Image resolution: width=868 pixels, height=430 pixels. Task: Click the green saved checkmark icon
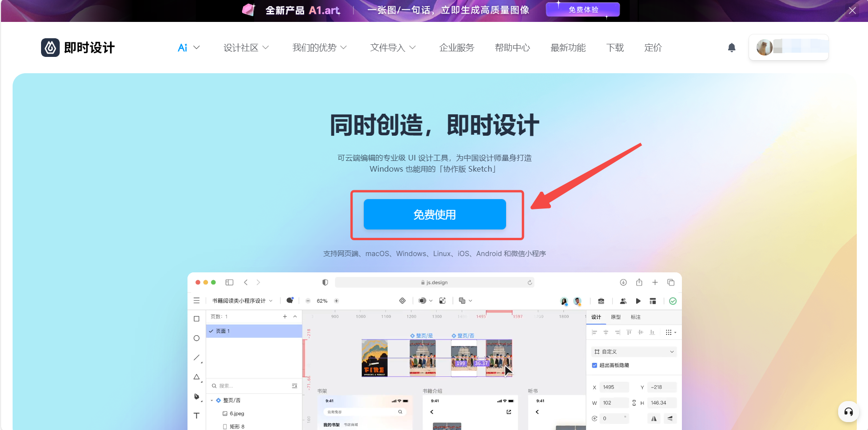(673, 301)
